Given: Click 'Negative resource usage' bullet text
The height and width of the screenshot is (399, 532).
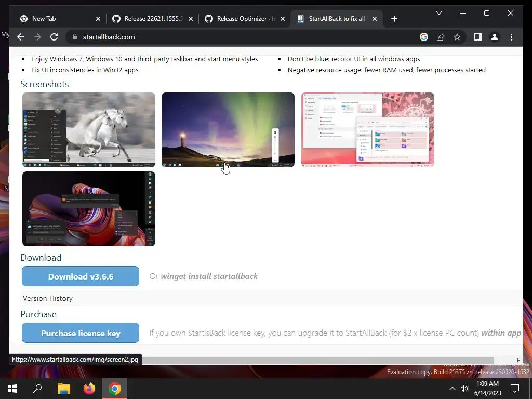Looking at the screenshot, I should tap(387, 70).
